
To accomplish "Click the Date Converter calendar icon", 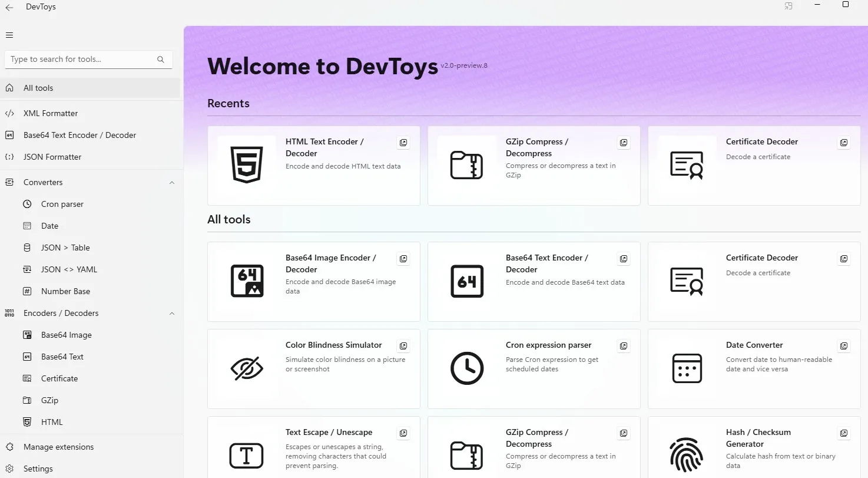I will (687, 368).
